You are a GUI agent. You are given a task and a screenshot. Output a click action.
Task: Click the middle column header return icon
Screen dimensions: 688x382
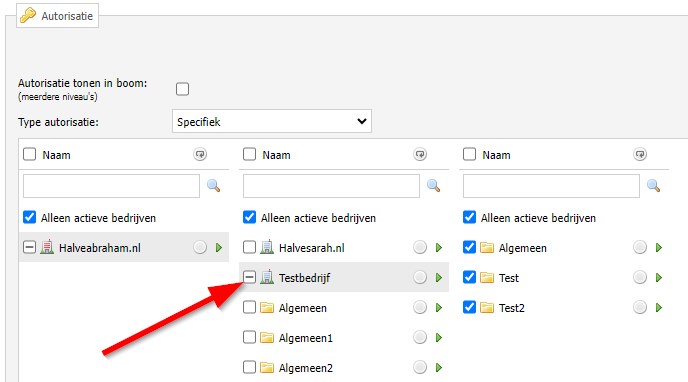pos(420,154)
